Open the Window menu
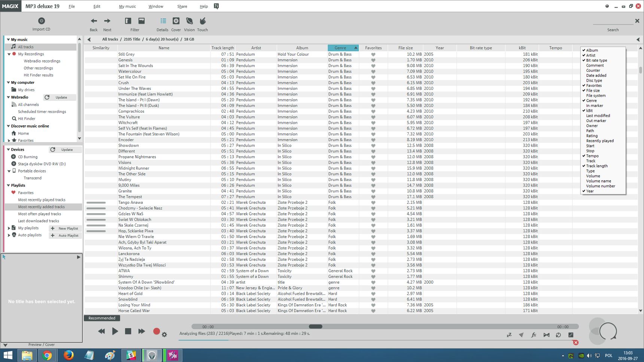The height and width of the screenshot is (362, 644). click(x=156, y=6)
